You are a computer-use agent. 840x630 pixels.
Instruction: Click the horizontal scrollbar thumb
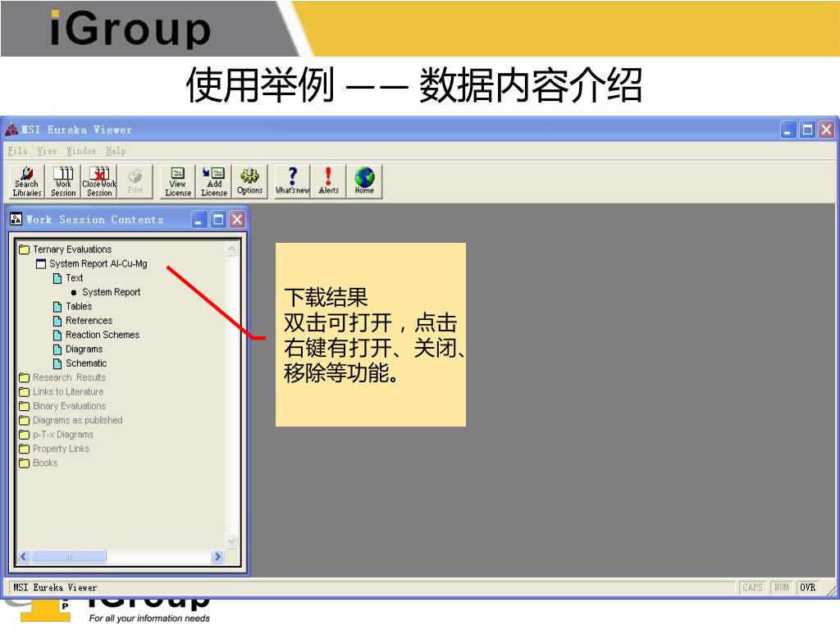(69, 557)
